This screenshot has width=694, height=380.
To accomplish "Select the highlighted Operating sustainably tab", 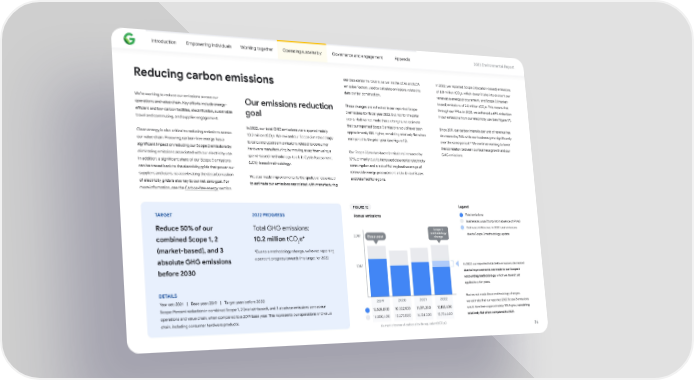I will 302,51.
